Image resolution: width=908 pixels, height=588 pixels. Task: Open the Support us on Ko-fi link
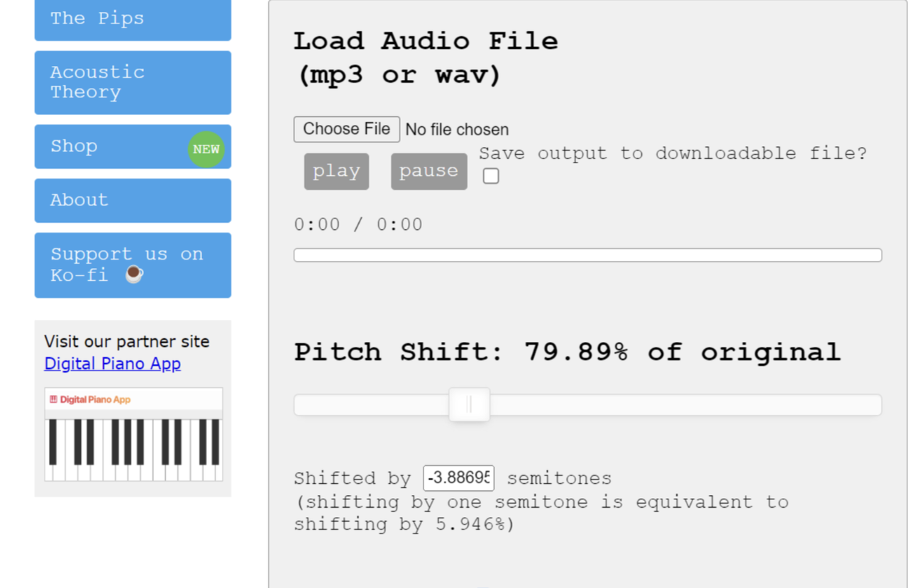tap(133, 265)
